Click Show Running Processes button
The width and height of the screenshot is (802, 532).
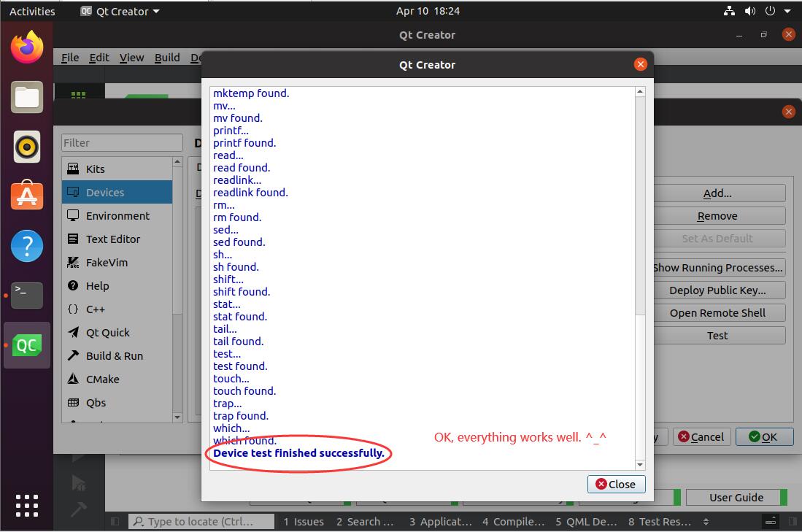pos(719,268)
